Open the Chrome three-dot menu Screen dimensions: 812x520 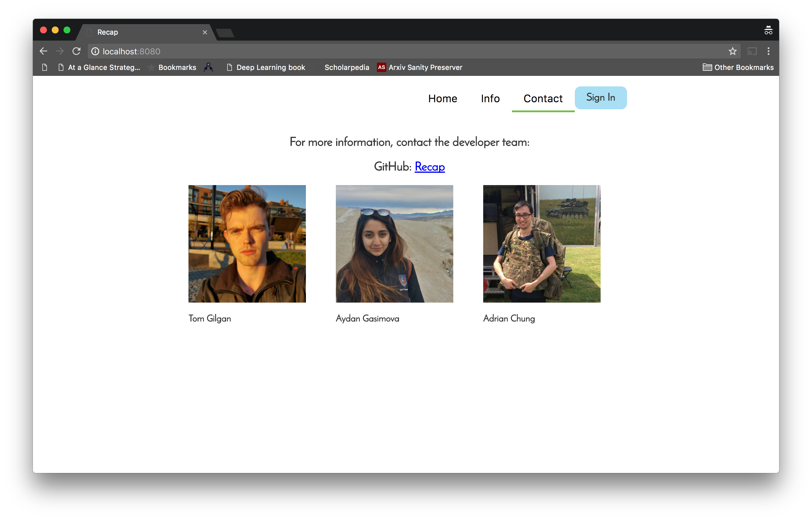click(768, 51)
